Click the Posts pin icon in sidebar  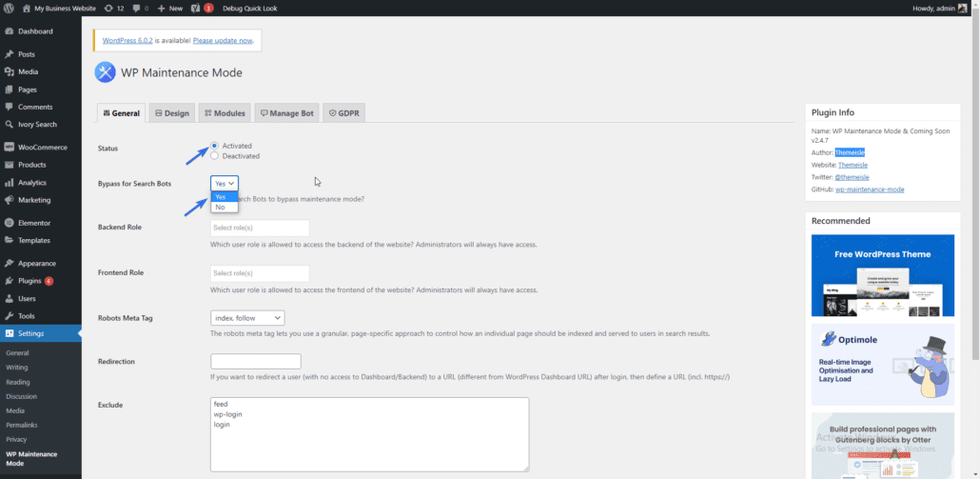tap(10, 54)
